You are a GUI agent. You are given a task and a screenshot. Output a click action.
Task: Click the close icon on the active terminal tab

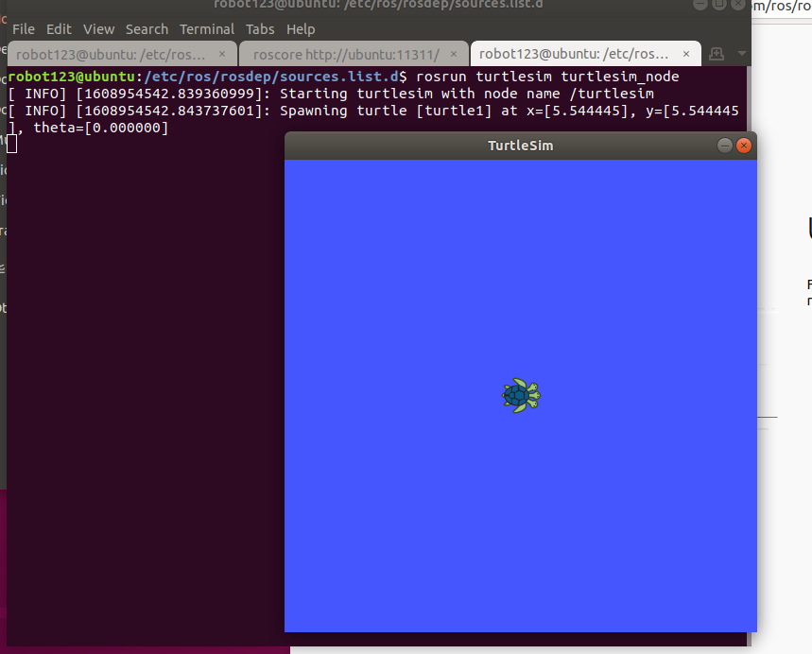click(686, 54)
